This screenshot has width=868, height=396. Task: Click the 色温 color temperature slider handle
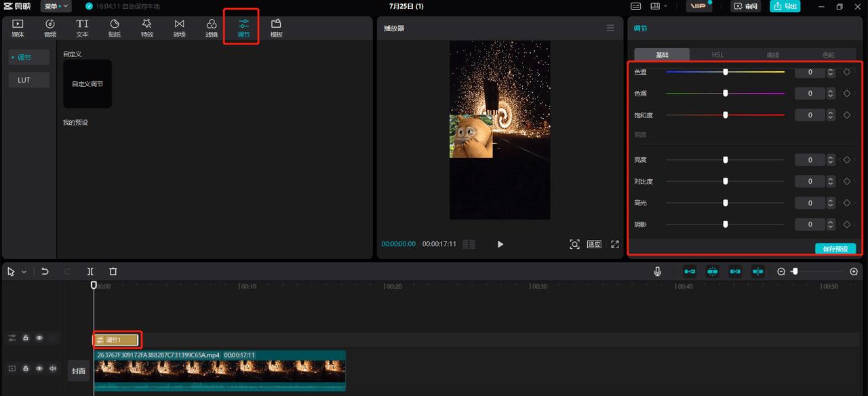pos(725,72)
